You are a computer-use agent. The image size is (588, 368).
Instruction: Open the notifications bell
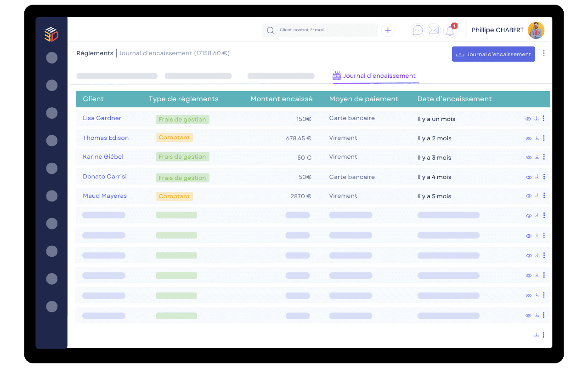click(450, 31)
